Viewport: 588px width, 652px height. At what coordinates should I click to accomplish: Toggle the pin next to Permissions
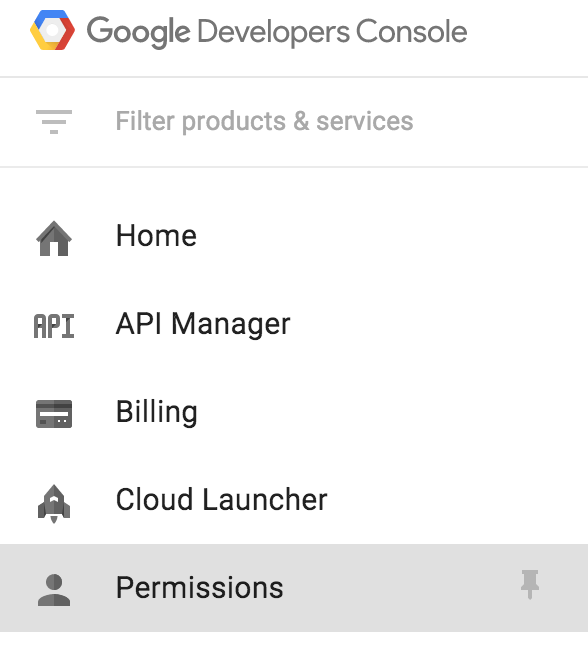(x=530, y=584)
